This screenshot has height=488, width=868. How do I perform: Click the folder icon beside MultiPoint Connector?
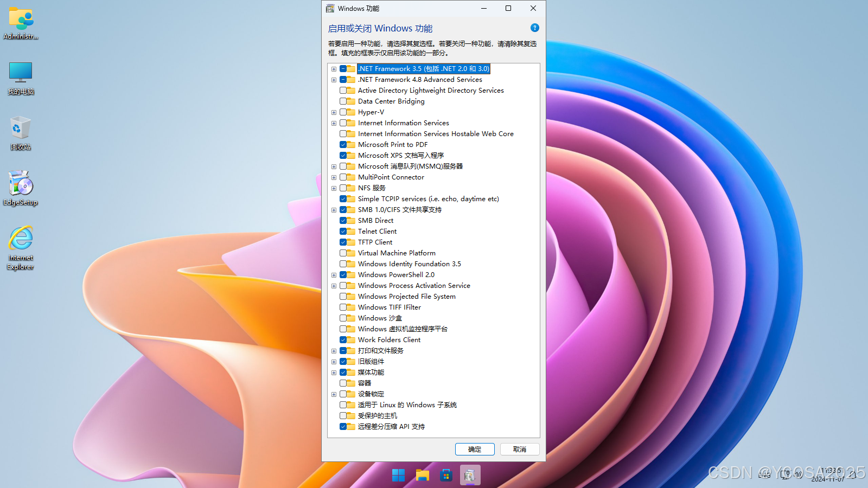coord(352,177)
